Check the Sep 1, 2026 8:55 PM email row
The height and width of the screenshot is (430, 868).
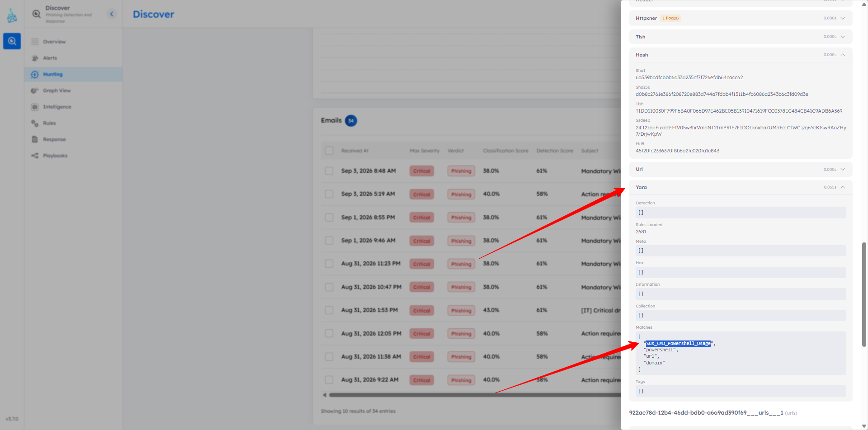click(x=329, y=217)
